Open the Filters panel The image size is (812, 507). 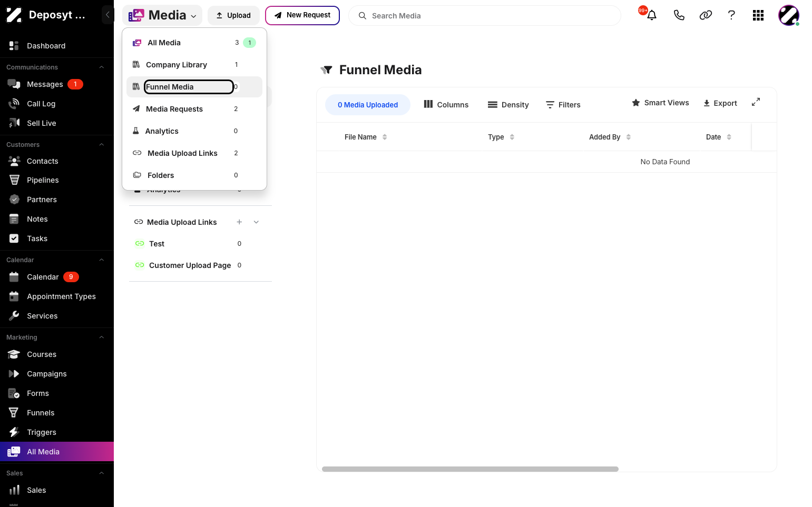coord(563,105)
